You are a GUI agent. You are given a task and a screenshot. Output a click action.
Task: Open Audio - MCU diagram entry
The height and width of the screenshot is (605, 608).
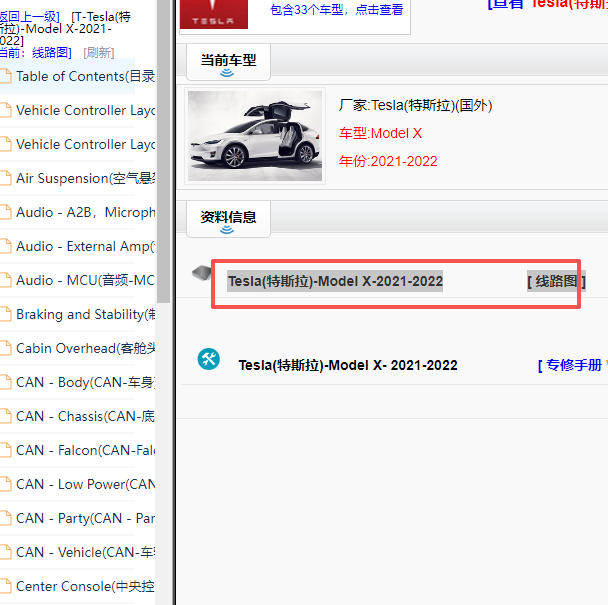(x=85, y=280)
